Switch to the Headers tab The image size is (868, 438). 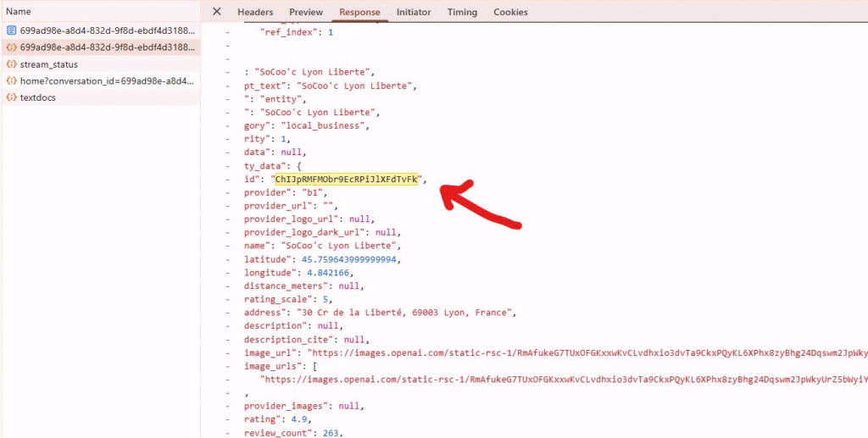255,13
